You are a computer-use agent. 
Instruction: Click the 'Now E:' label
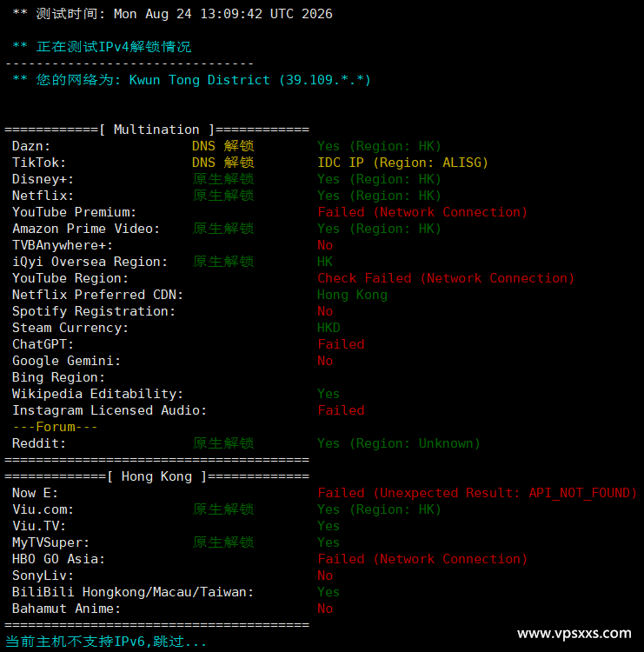coord(36,493)
